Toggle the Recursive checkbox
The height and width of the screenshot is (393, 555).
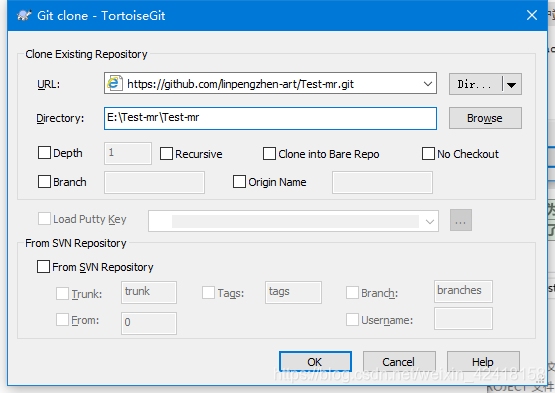166,154
